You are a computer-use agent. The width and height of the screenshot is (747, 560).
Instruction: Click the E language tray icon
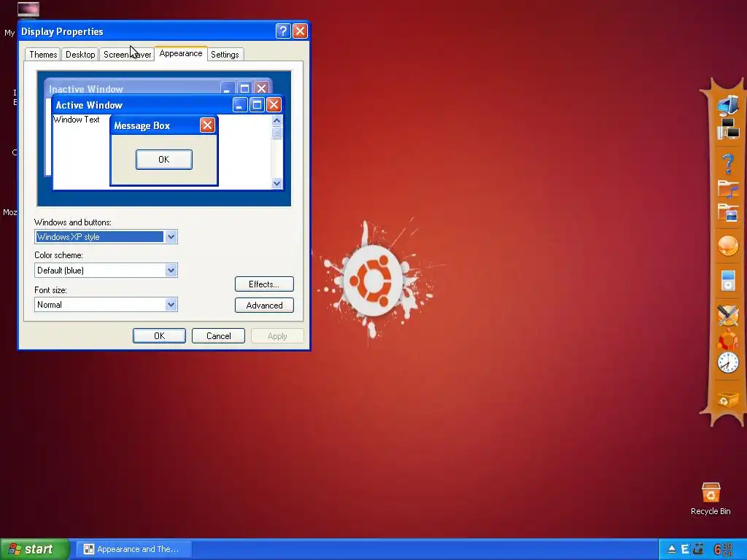(684, 550)
